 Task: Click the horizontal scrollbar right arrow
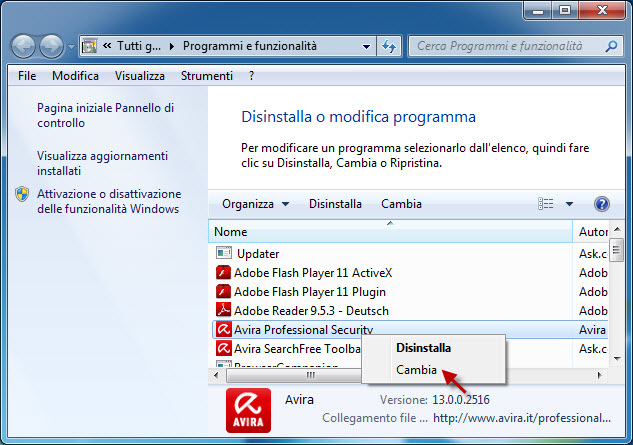[x=599, y=375]
